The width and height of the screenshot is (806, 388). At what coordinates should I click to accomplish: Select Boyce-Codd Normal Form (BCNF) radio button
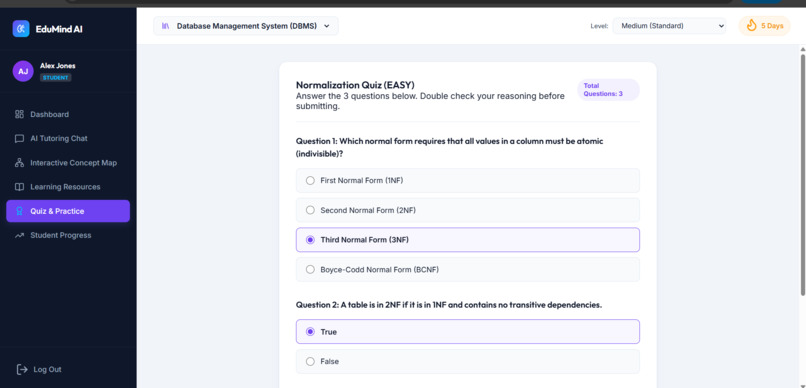310,269
